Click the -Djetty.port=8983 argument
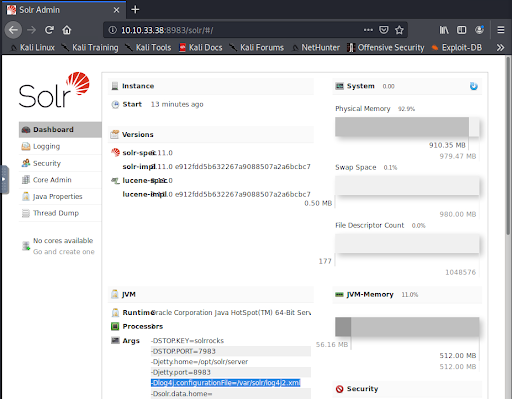Screen dimensions: 512x399 coord(181,372)
